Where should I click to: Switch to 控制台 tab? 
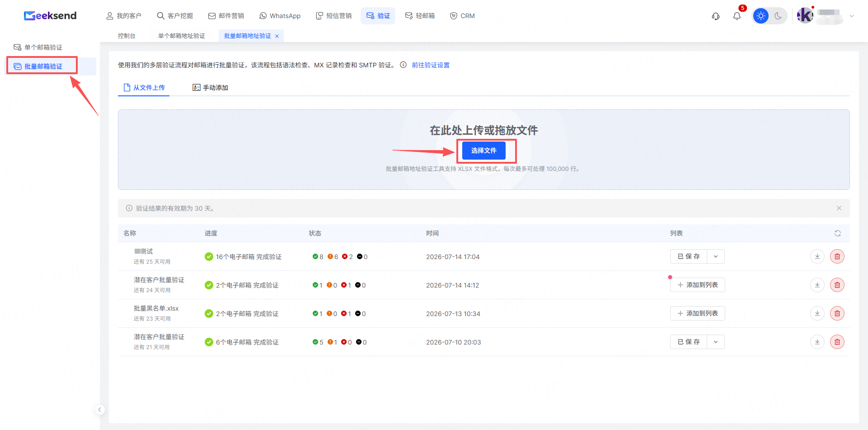tap(127, 36)
